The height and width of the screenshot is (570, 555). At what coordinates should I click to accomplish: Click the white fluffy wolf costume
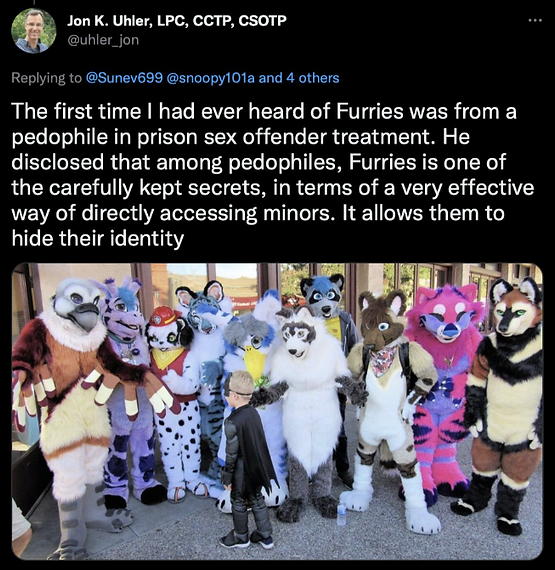(x=309, y=407)
